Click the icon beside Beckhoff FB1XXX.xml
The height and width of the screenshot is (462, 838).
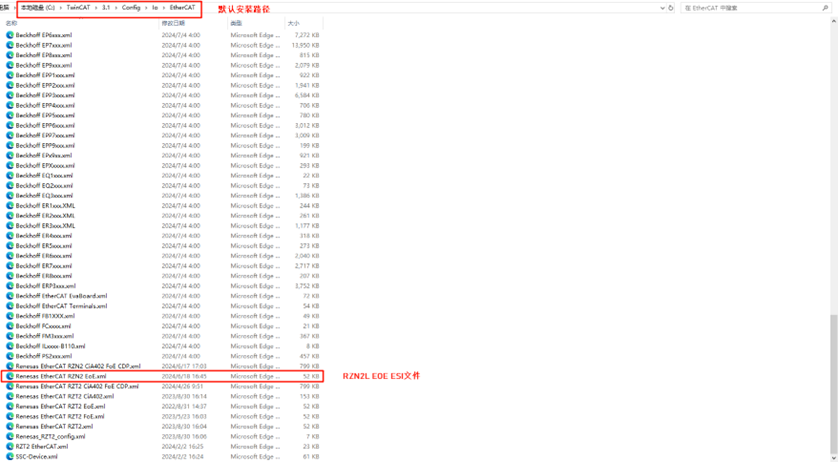10,316
